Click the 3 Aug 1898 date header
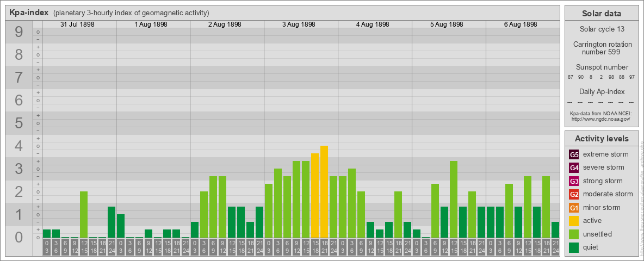 299,24
